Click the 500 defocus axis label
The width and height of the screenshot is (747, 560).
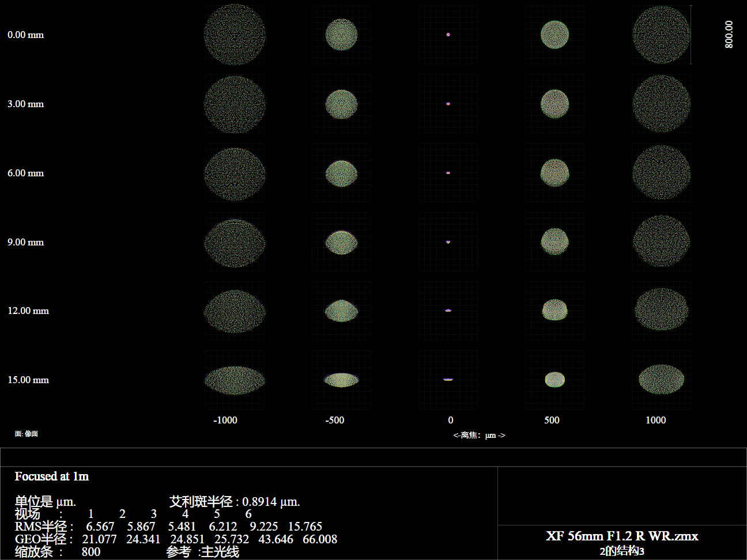[552, 420]
